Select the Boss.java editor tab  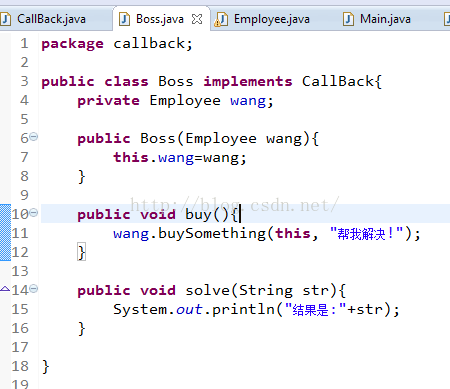[160, 19]
